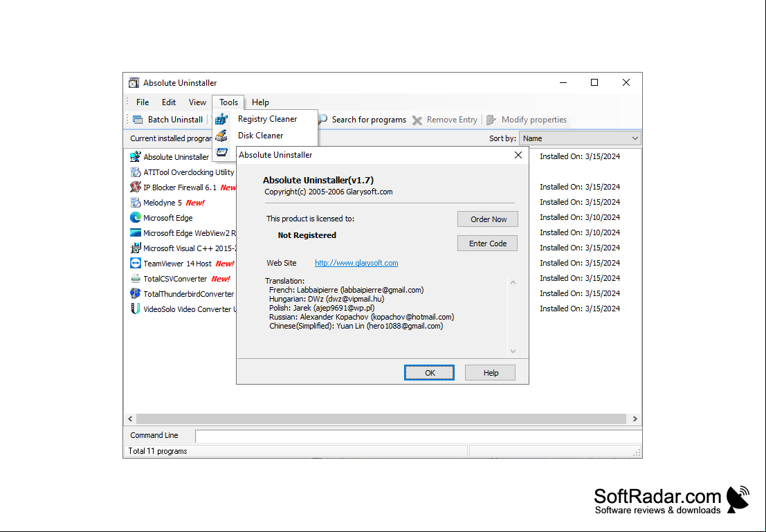Click the TotalCSVConverter icon
This screenshot has height=532, width=766.
[136, 279]
